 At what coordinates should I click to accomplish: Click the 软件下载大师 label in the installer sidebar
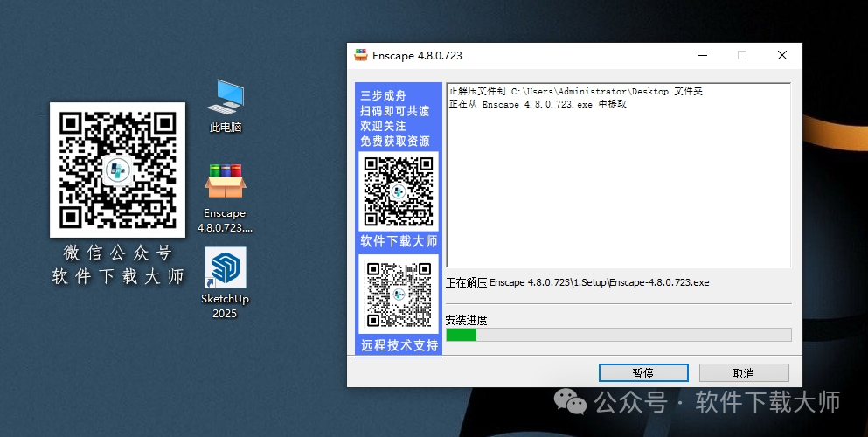pos(399,241)
